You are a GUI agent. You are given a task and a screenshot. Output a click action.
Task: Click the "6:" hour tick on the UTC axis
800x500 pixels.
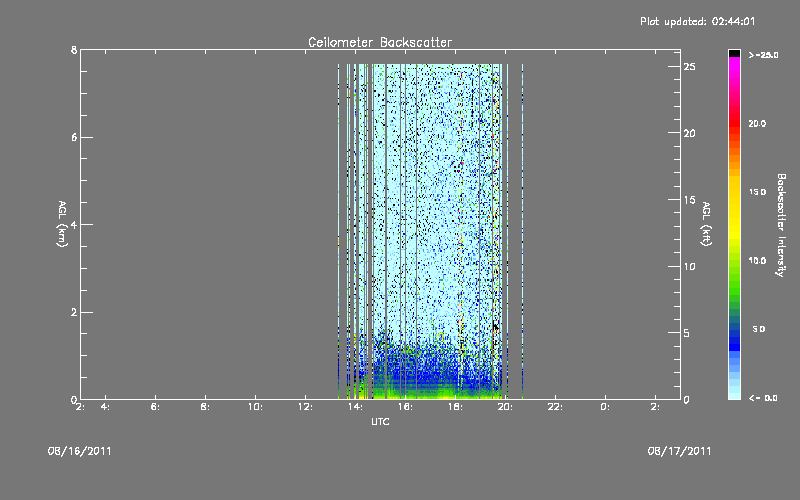[155, 407]
